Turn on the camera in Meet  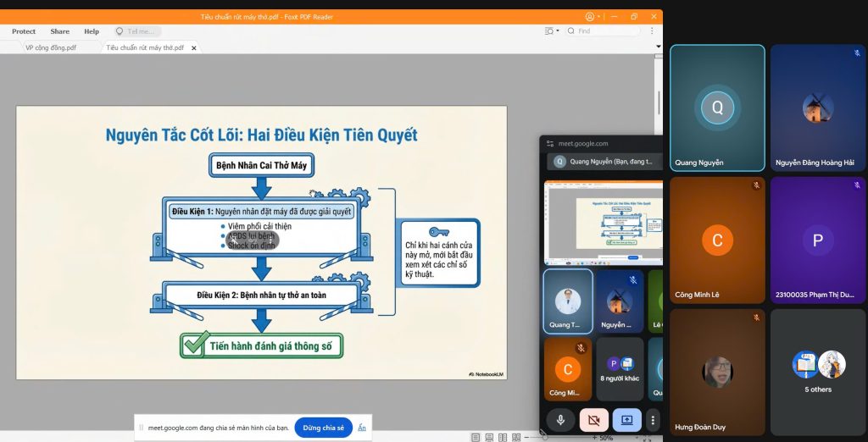593,419
